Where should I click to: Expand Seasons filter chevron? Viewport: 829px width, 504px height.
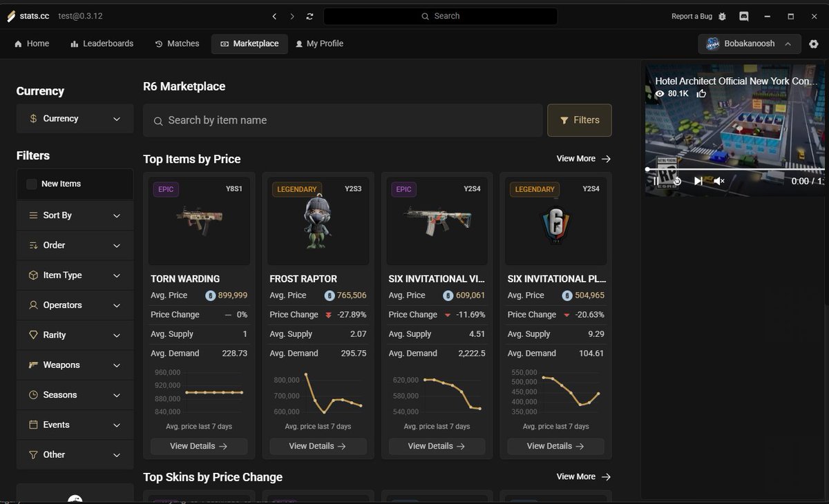(117, 396)
